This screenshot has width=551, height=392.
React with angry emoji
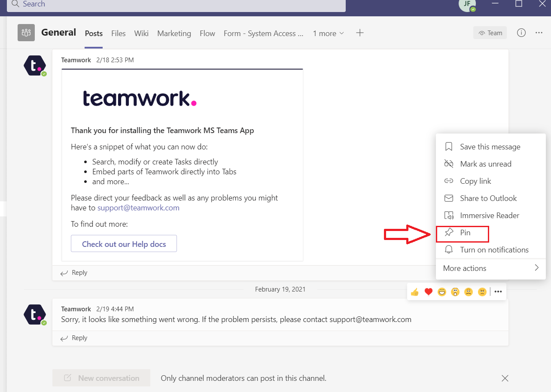coord(482,292)
